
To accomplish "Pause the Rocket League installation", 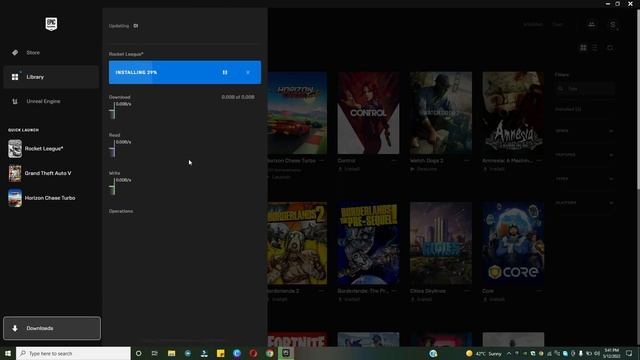I will click(x=224, y=72).
